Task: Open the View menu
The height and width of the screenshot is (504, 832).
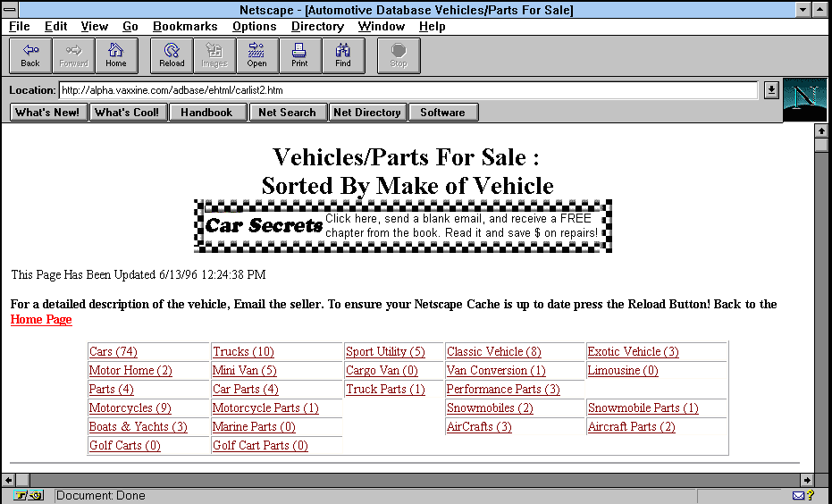Action: [95, 27]
